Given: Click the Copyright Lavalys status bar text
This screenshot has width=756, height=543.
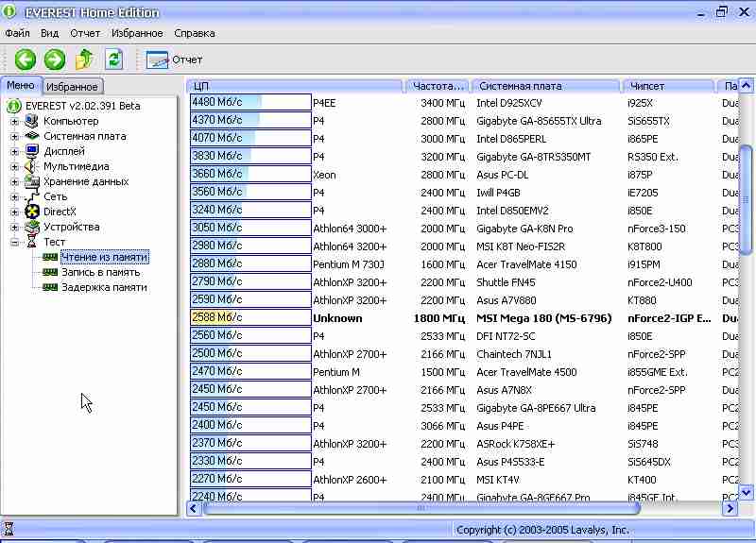Looking at the screenshot, I should coord(542,530).
